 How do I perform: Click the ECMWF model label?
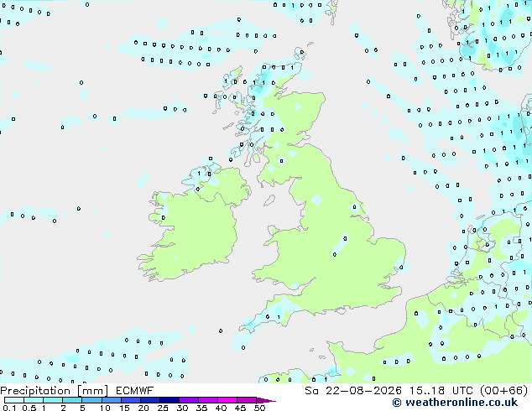pos(135,391)
